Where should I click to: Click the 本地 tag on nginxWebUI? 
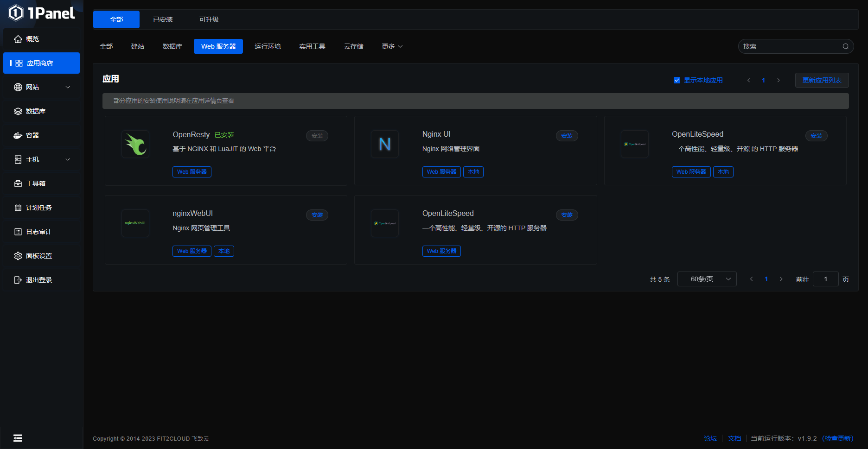coord(224,251)
